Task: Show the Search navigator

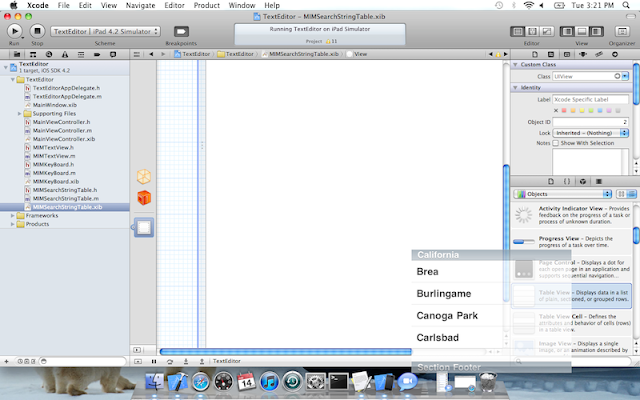Action: tap(49, 54)
